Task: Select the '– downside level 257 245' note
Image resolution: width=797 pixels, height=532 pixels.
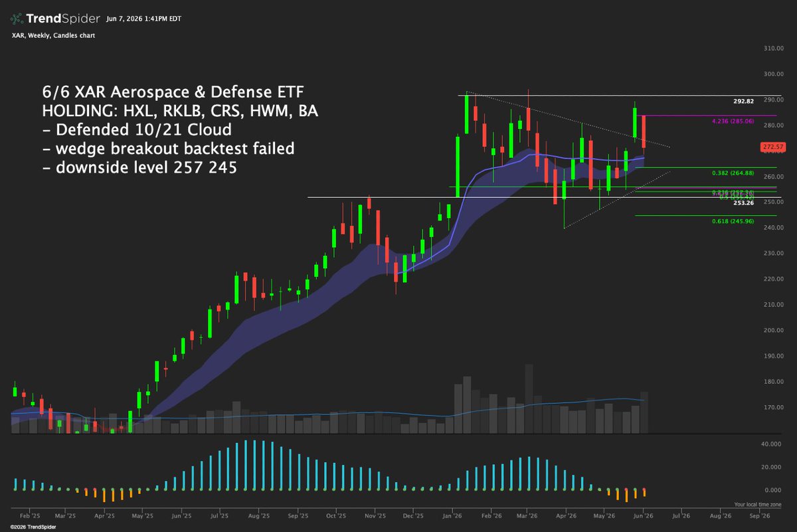Action: click(x=139, y=169)
